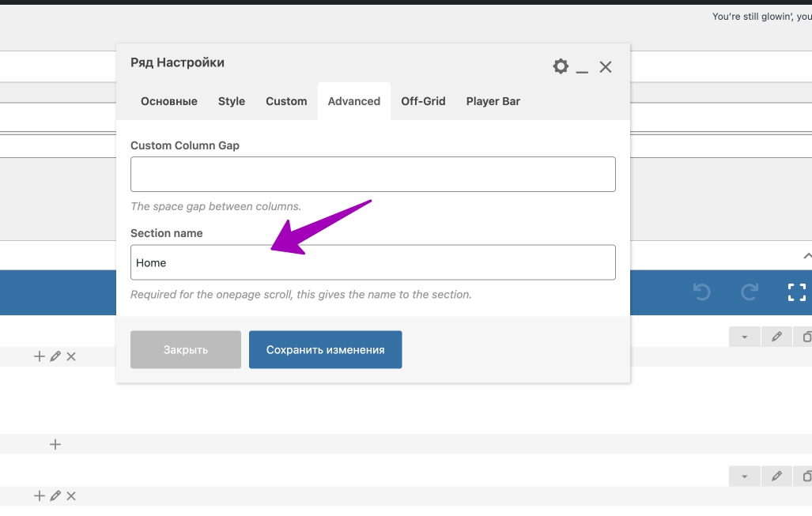812x516 pixels.
Task: Open the Off-Grid tab
Action: [423, 101]
